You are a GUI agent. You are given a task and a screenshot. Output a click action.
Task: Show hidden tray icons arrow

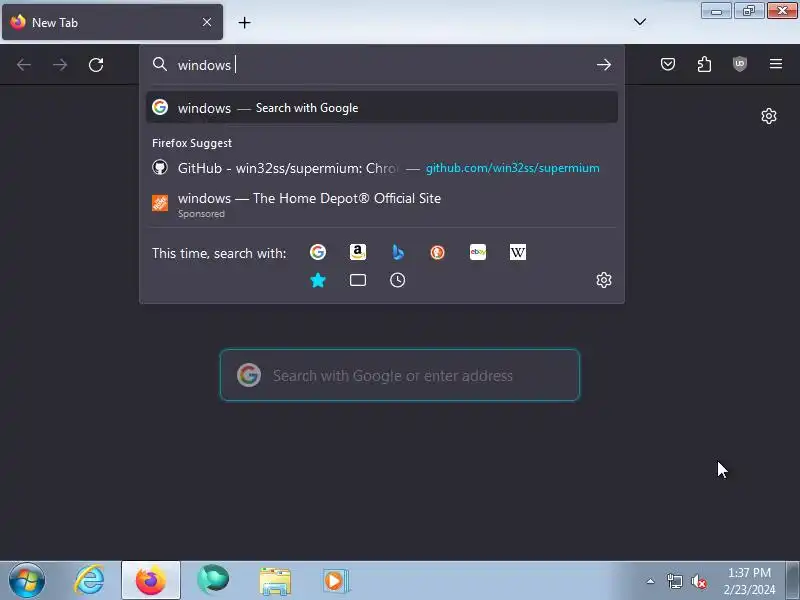(x=650, y=581)
